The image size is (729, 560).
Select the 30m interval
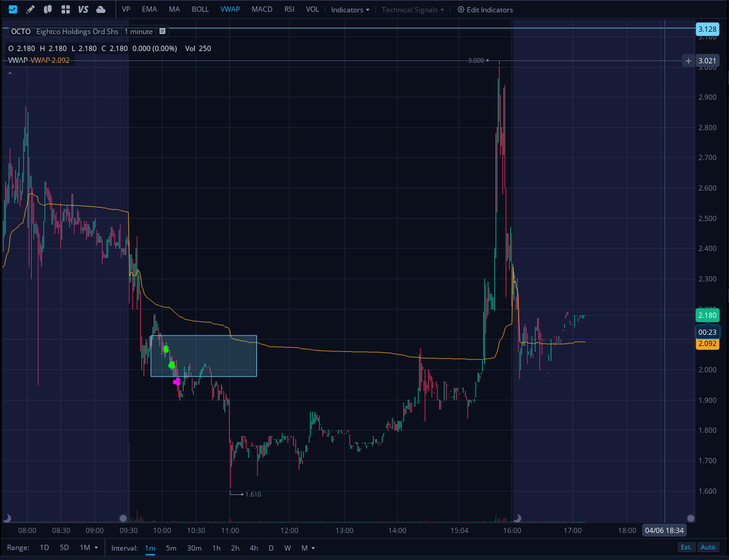pyautogui.click(x=194, y=547)
